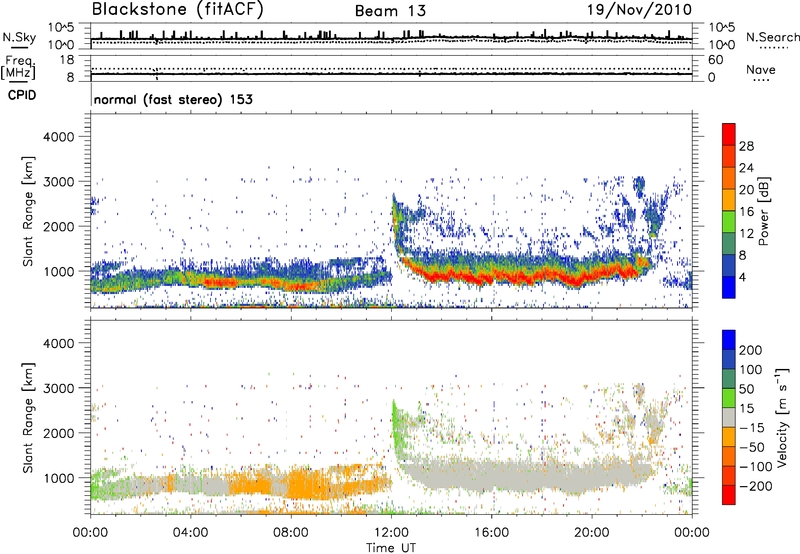Click the 'Time UT' axis title

pos(391,548)
